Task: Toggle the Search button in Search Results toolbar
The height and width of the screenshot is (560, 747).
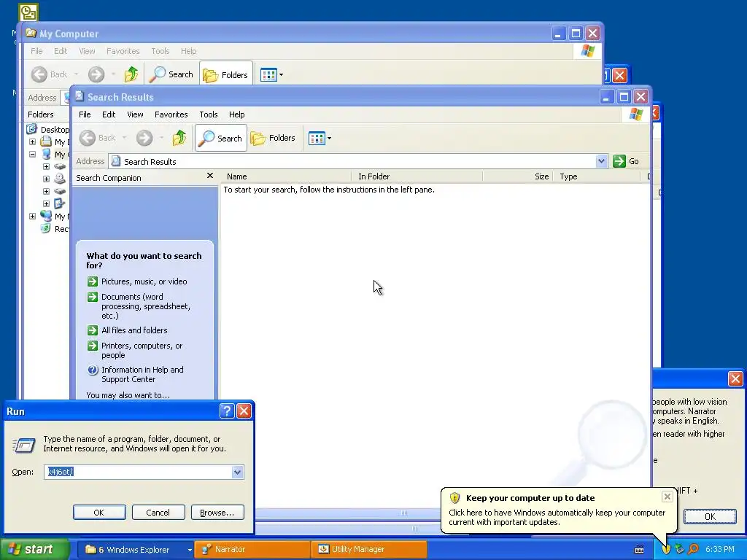Action: coord(221,138)
